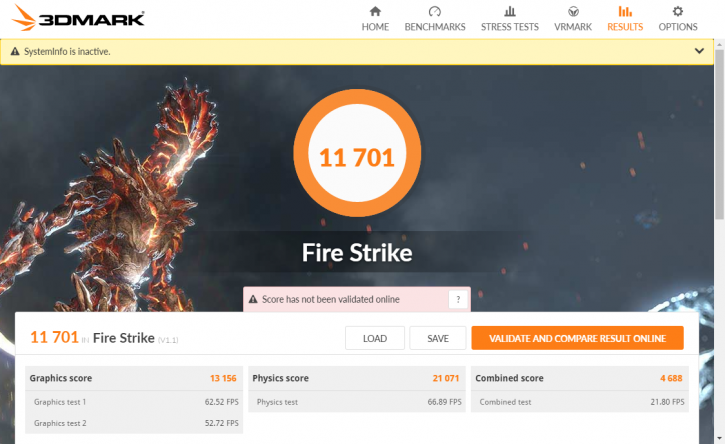Image resolution: width=725 pixels, height=444 pixels.
Task: Click the 13 156 graphics score value
Action: [223, 378]
